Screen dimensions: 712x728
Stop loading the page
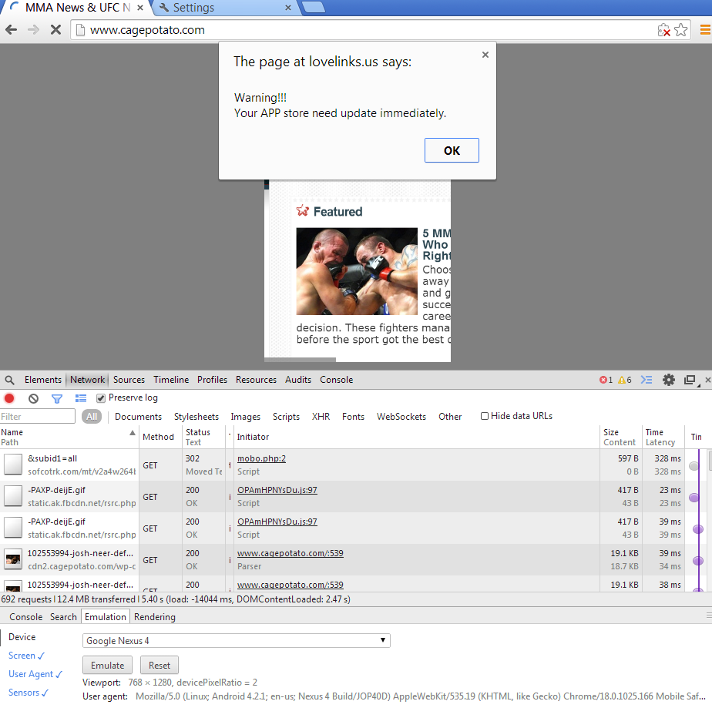55,30
